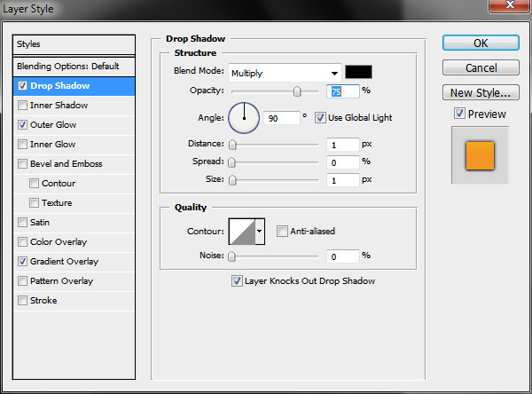Screen dimensions: 532x394
Task: Toggle Use Global Light checkbox
Action: click(320, 118)
